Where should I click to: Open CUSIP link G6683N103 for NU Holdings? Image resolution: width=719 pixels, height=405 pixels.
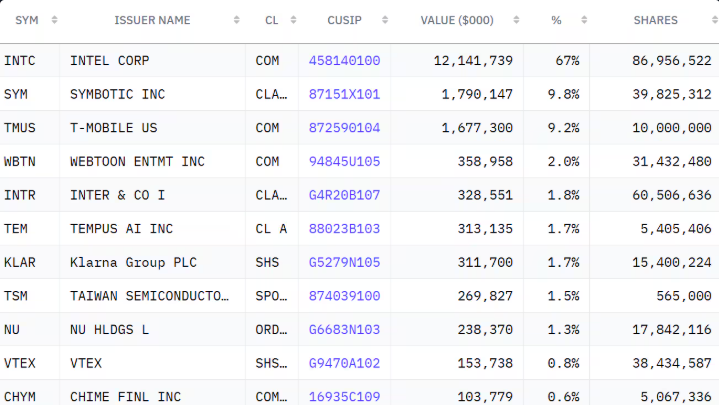(x=344, y=329)
